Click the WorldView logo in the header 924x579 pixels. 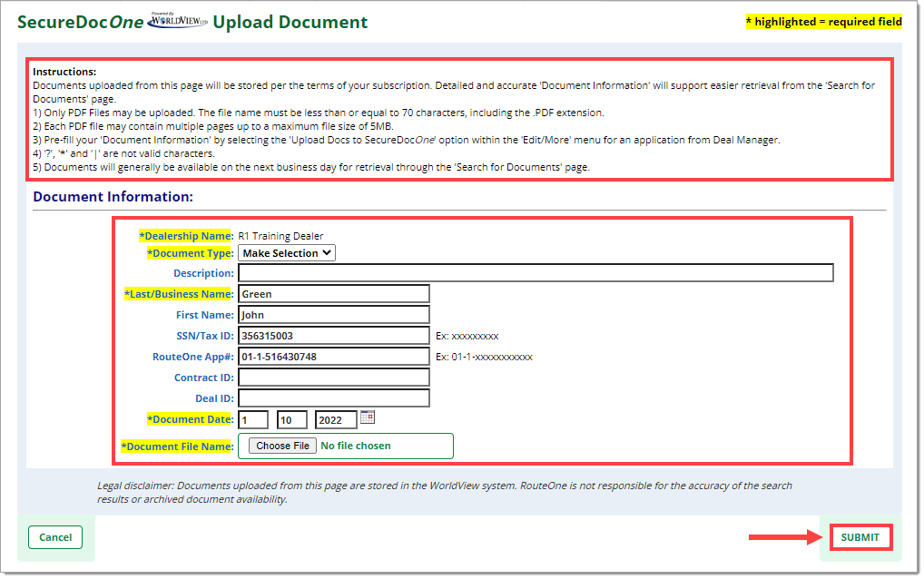point(178,22)
